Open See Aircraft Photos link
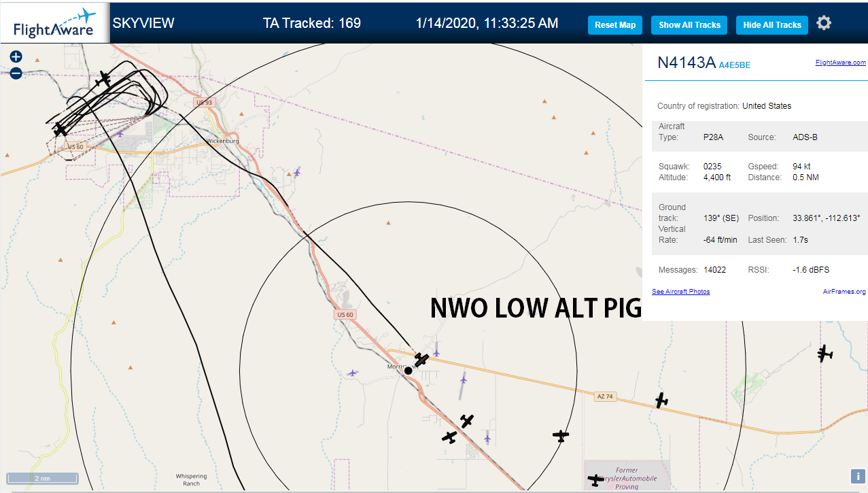The width and height of the screenshot is (868, 493). [x=680, y=292]
